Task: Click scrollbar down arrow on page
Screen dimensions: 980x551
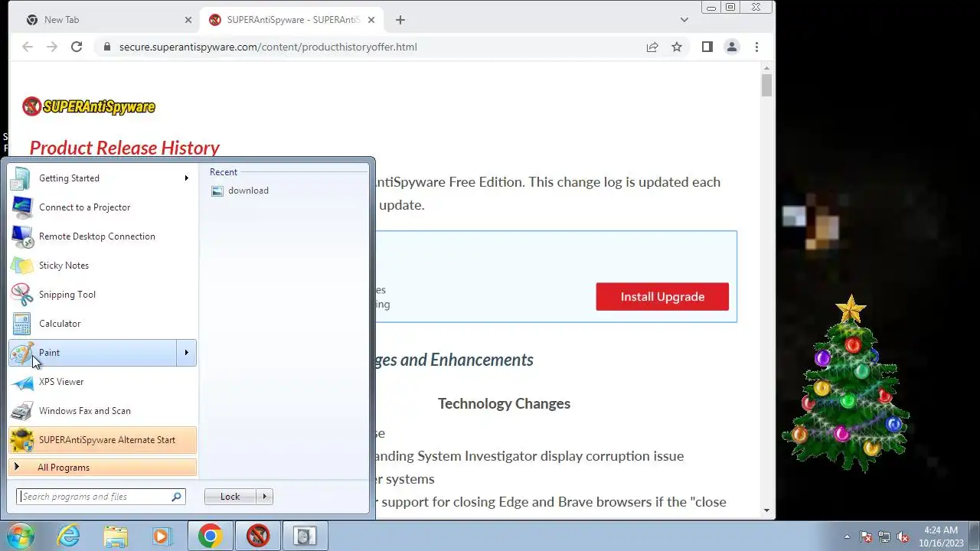Action: (x=767, y=510)
